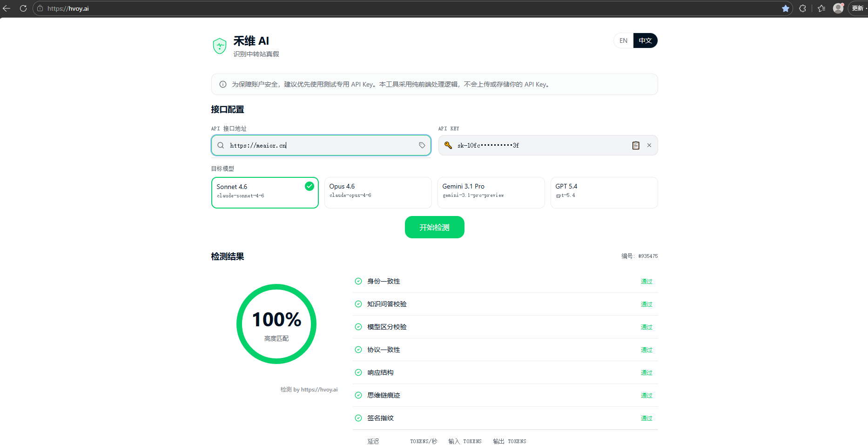Click the bookmark star in the browser toolbar
The width and height of the screenshot is (868, 445).
[786, 8]
